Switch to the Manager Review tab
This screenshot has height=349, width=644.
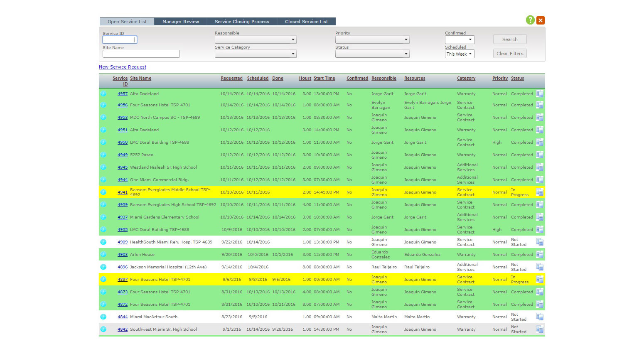[180, 22]
